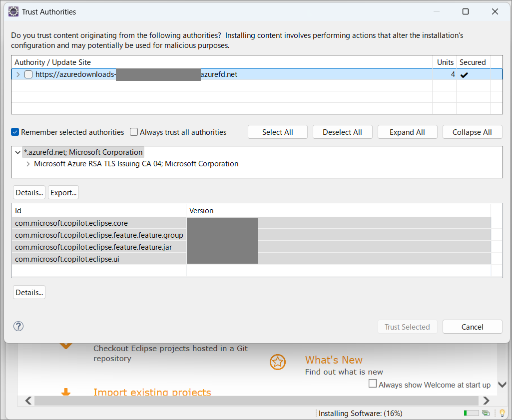Image resolution: width=512 pixels, height=420 pixels.
Task: Click the Import existing projects arrow icon
Action: click(66, 392)
